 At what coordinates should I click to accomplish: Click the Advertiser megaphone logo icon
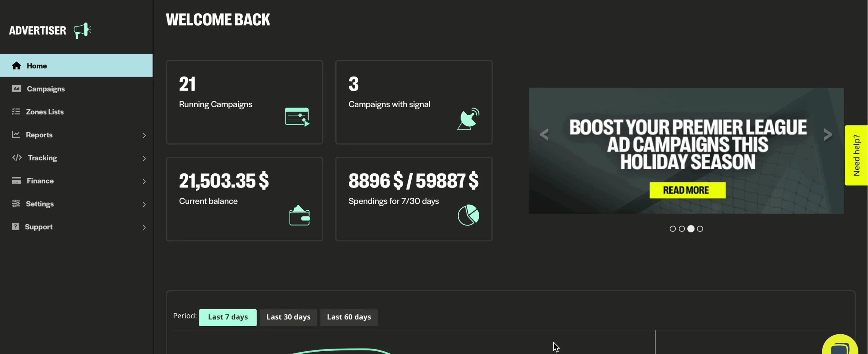pyautogui.click(x=82, y=31)
